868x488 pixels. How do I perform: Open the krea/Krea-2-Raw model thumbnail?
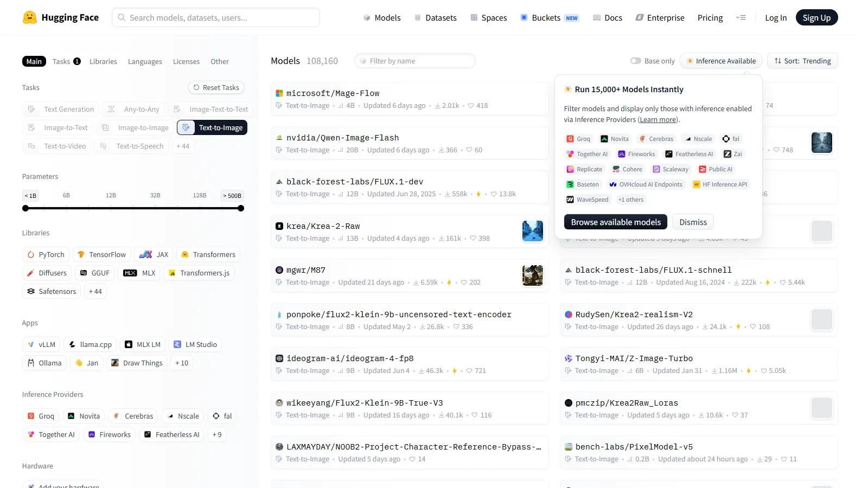click(x=533, y=231)
